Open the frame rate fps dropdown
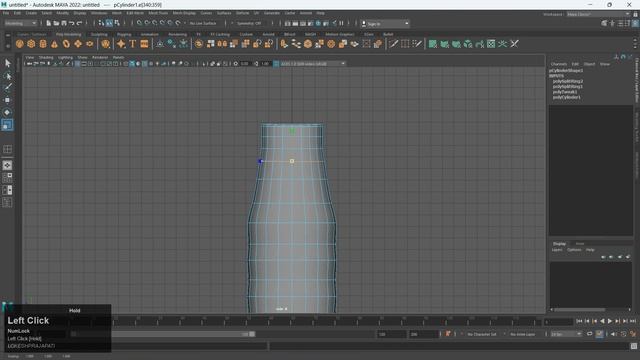This screenshot has height=360, width=640. point(566,334)
